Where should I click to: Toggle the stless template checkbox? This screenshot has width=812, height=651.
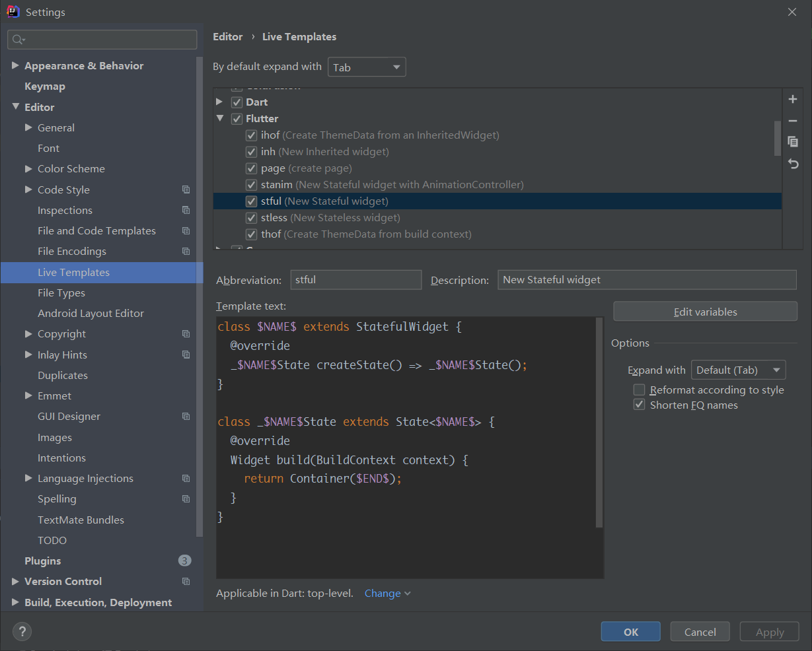tap(251, 218)
